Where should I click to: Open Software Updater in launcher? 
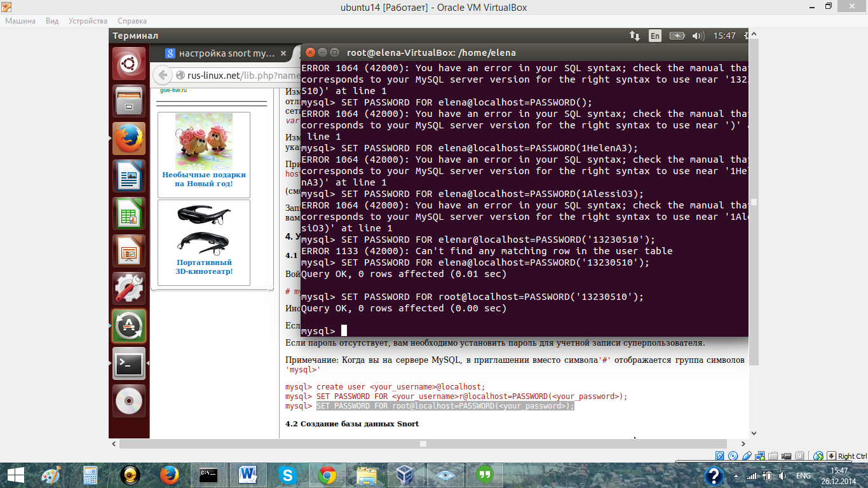click(x=129, y=326)
